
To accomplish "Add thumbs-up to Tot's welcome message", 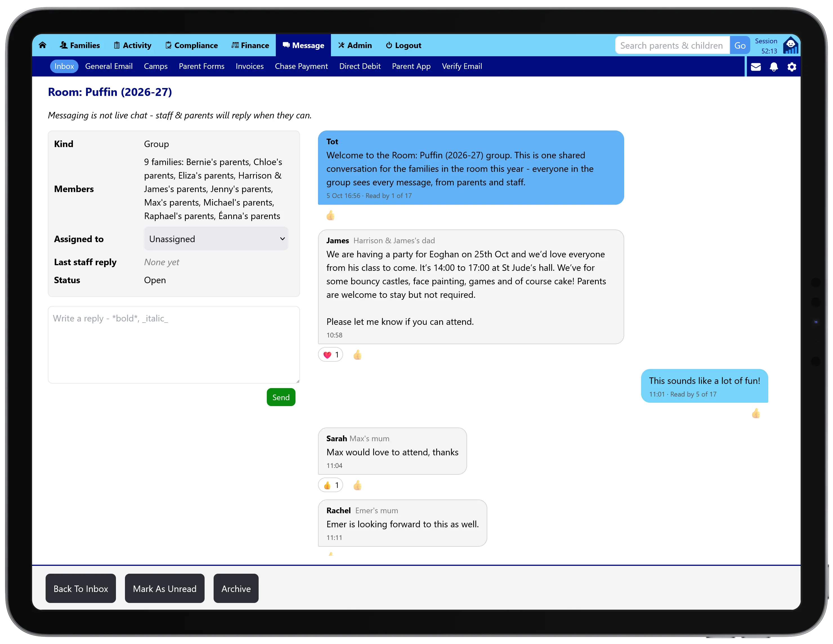I will point(330,215).
